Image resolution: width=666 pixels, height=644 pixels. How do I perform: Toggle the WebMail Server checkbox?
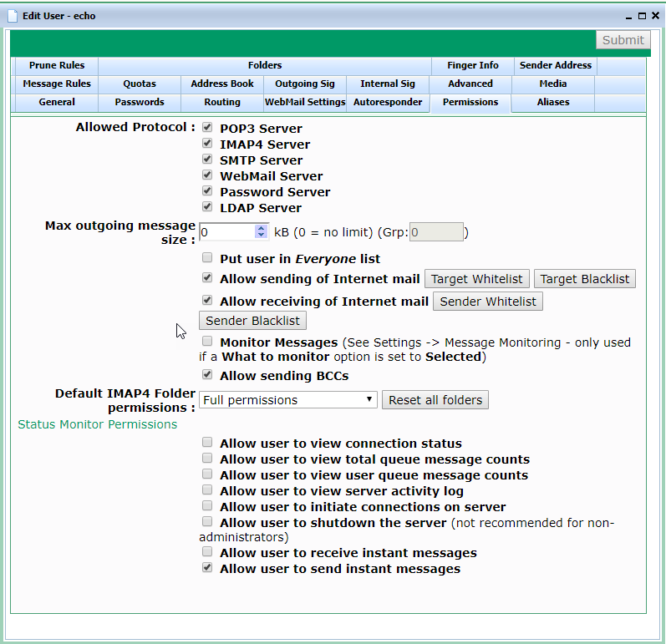207,175
